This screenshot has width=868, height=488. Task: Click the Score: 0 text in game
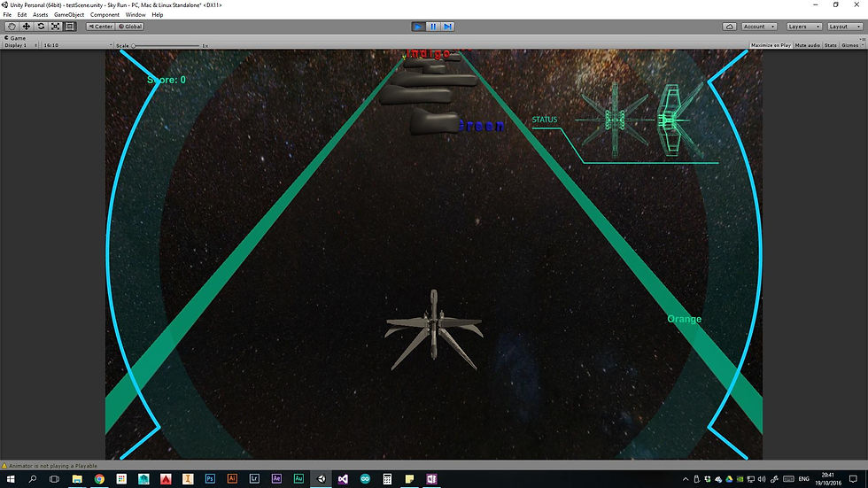coord(167,80)
